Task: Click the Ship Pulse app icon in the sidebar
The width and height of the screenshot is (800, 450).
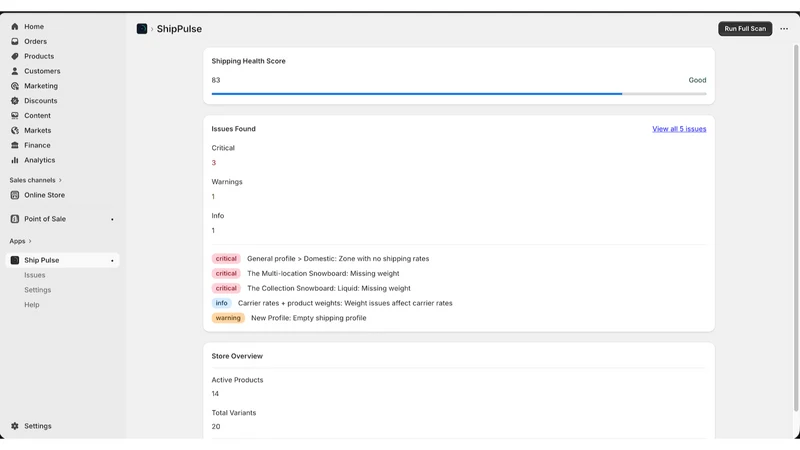Action: [x=15, y=260]
